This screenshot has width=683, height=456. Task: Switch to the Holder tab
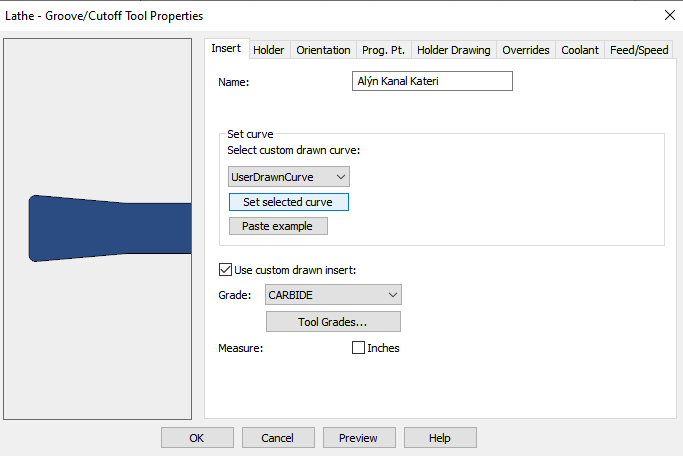click(x=268, y=50)
